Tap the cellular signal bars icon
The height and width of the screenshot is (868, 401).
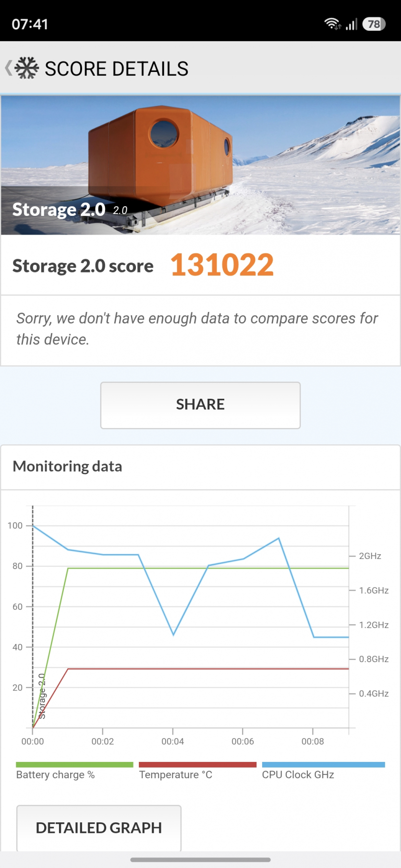[352, 24]
